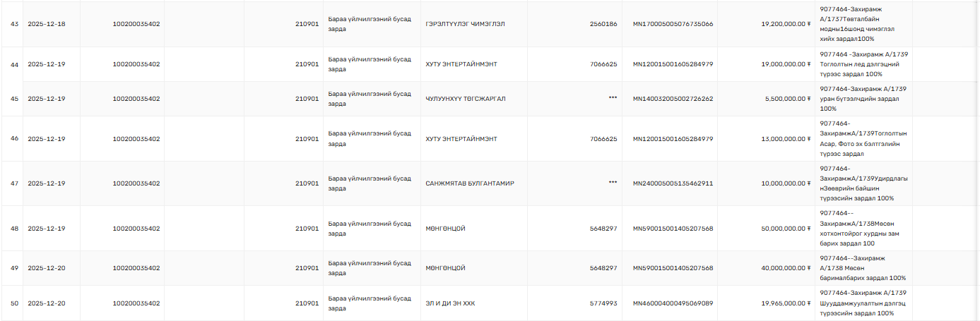Click the 13,000,000.00 ₮ amount cell
This screenshot has width=980, height=321.
[x=786, y=139]
